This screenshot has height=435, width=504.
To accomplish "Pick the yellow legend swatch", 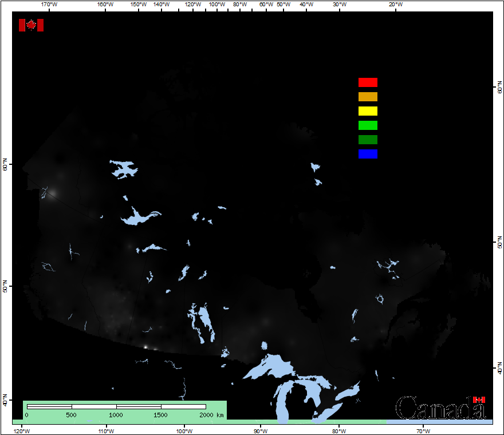I will 368,111.
